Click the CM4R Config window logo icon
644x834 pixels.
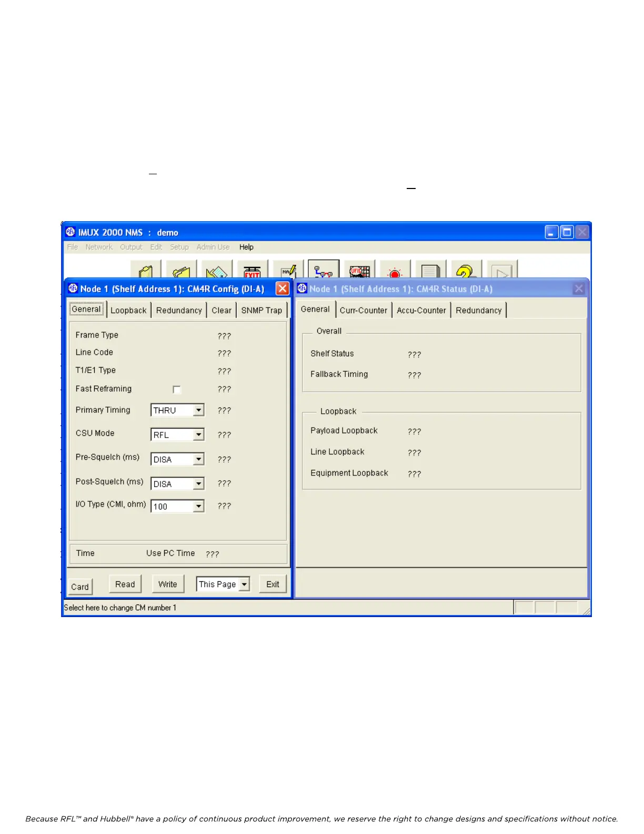click(x=73, y=288)
